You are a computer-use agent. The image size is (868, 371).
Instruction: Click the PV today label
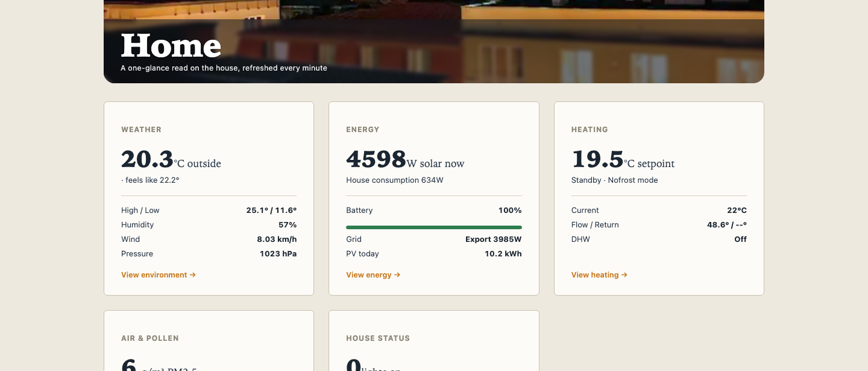pyautogui.click(x=363, y=254)
